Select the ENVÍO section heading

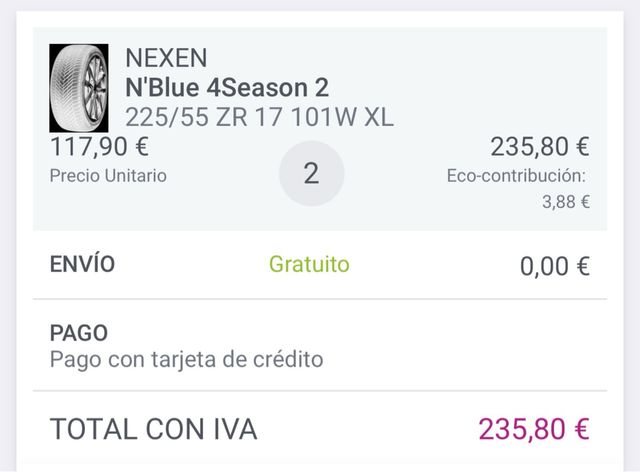click(x=83, y=265)
